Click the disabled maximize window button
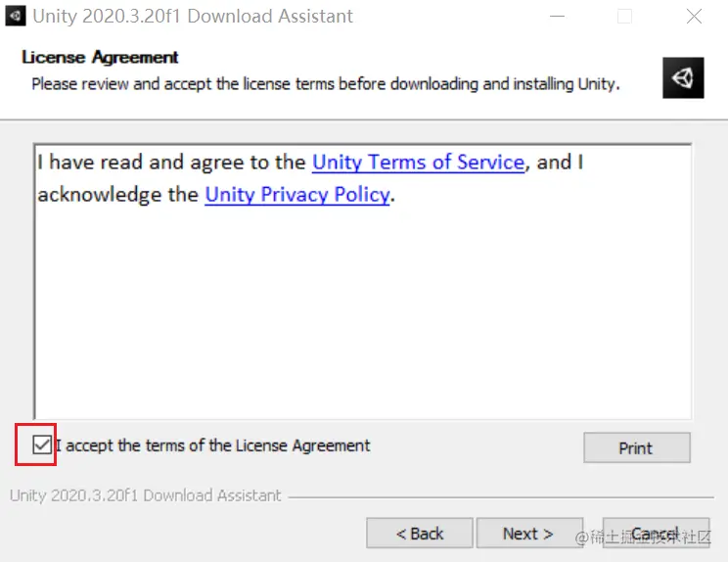Image resolution: width=728 pixels, height=562 pixels. (x=624, y=17)
